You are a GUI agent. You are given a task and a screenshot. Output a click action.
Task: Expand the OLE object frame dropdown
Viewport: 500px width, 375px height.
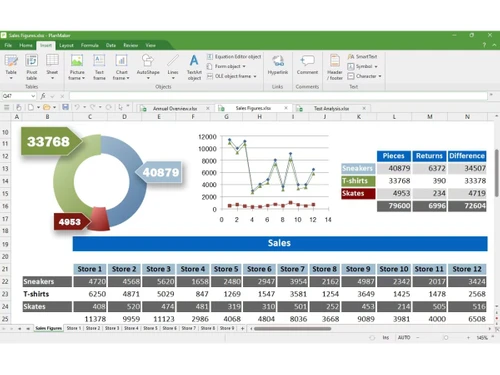255,76
